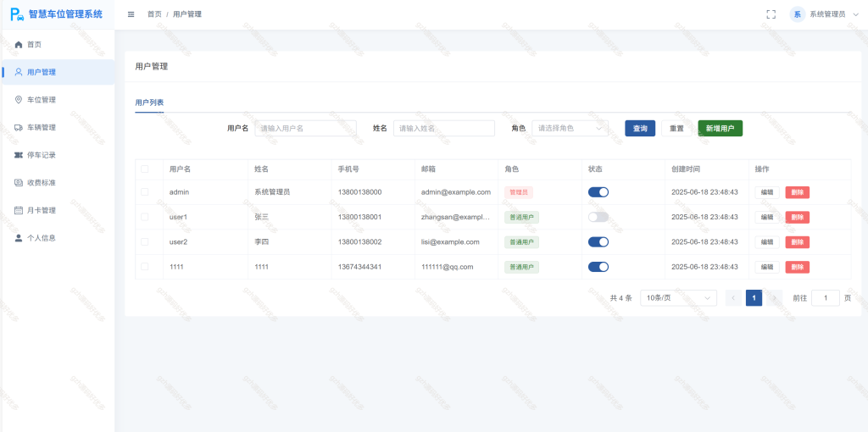Edit the 1111 user row

pos(767,267)
